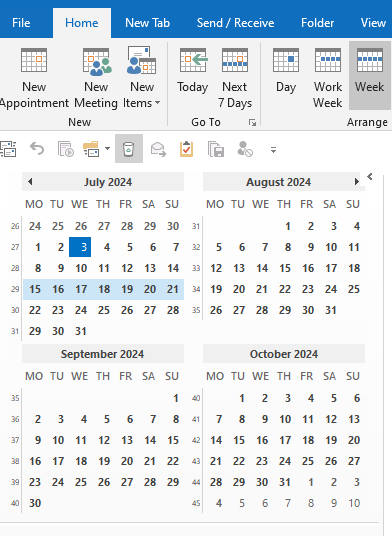Select September 1 in mini calendar
The width and height of the screenshot is (392, 536).
point(176,398)
